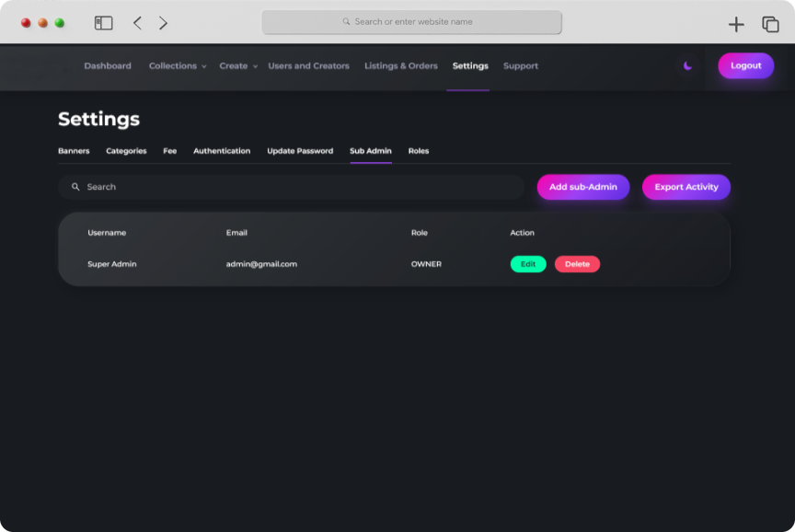Click the search magnifier icon in Settings
The image size is (795, 532).
[x=75, y=187]
